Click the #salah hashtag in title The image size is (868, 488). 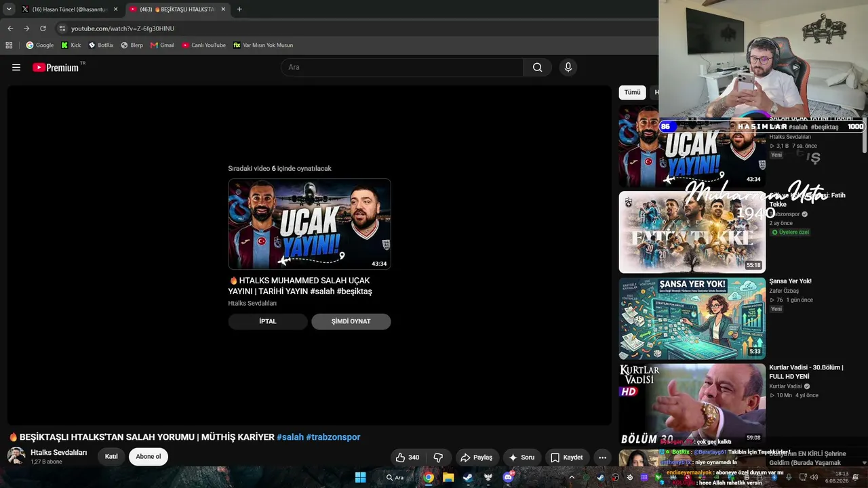[x=290, y=437]
